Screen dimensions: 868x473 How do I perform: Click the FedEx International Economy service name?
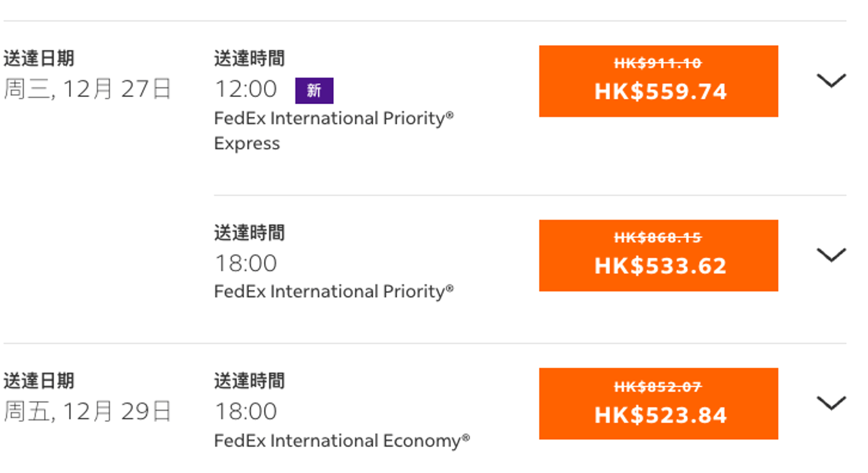pos(342,441)
